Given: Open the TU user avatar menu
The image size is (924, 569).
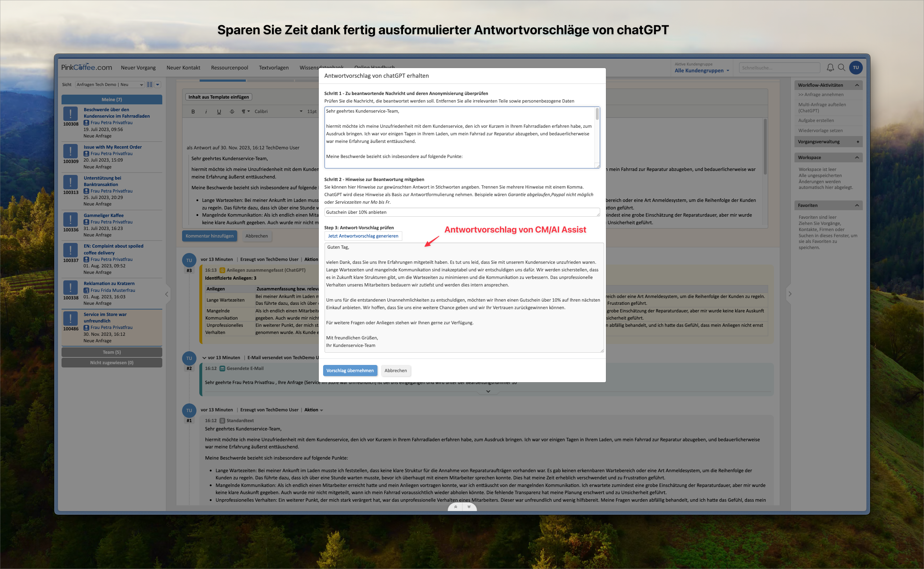Looking at the screenshot, I should tap(856, 68).
